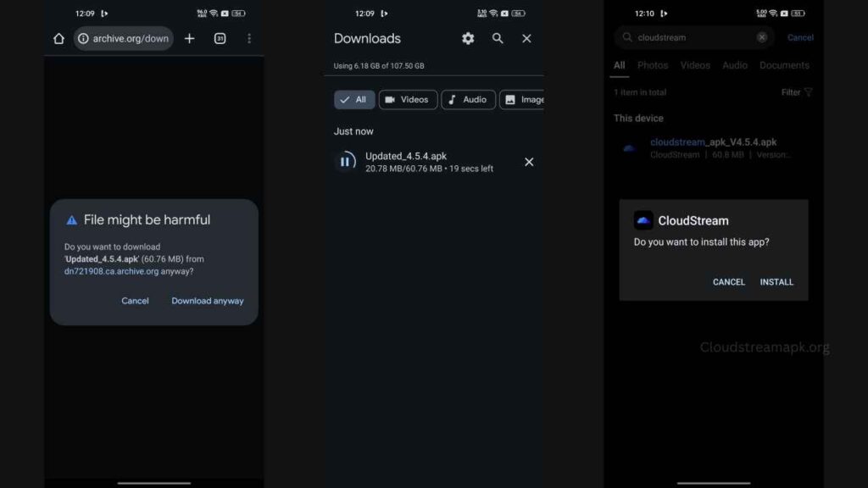Clear the cloudstream search with the x icon
The image size is (868, 488).
point(762,37)
